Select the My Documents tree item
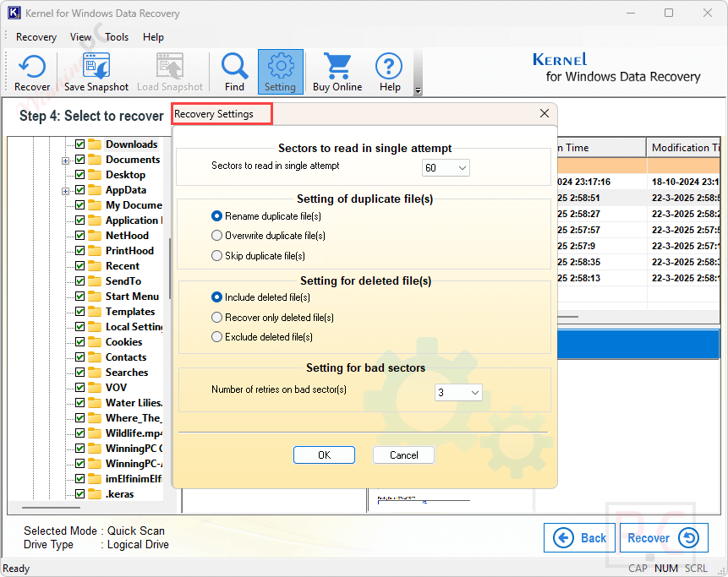 [x=134, y=205]
